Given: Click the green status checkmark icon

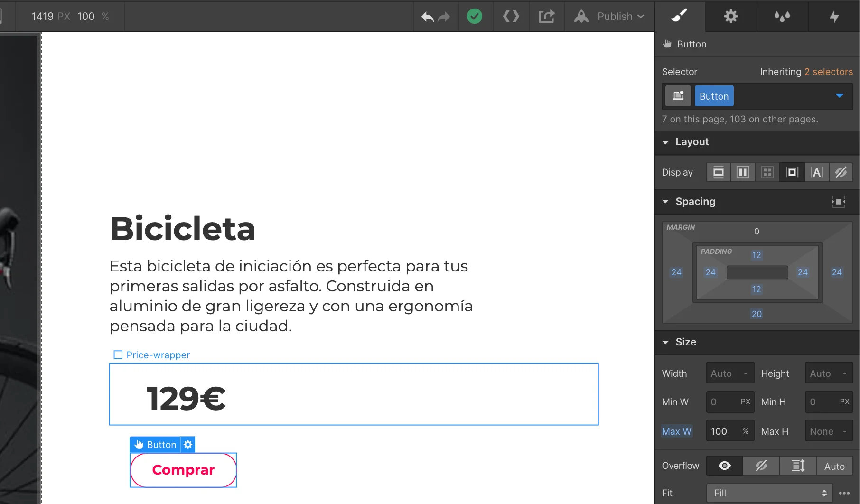Looking at the screenshot, I should pos(474,17).
